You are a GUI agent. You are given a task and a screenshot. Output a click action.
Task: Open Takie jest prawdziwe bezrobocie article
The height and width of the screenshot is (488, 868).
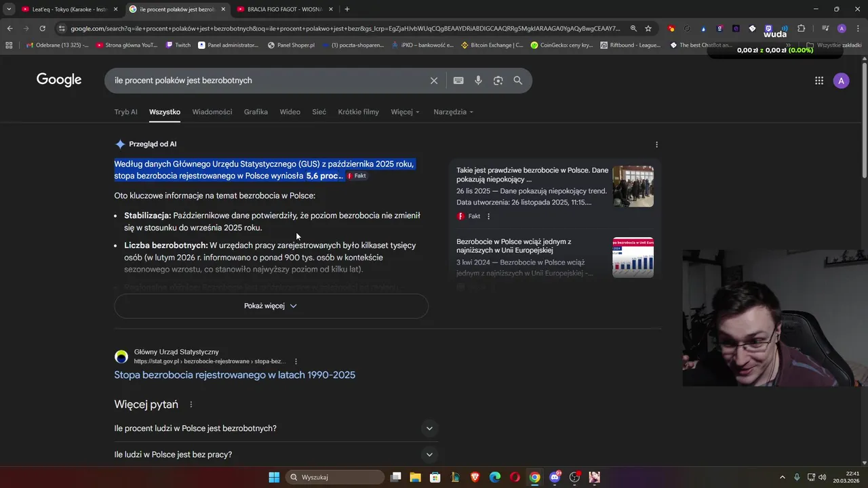532,175
